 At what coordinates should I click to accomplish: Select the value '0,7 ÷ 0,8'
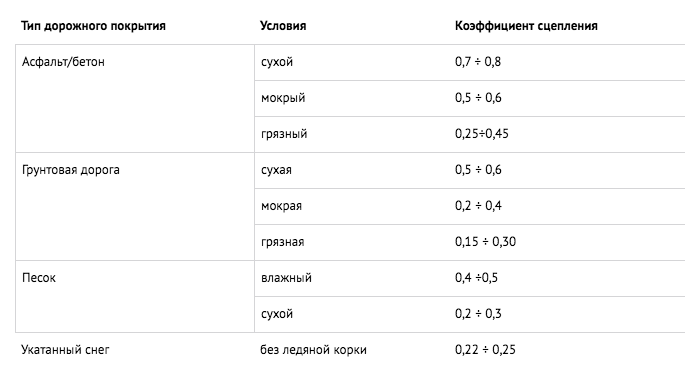[x=478, y=62]
